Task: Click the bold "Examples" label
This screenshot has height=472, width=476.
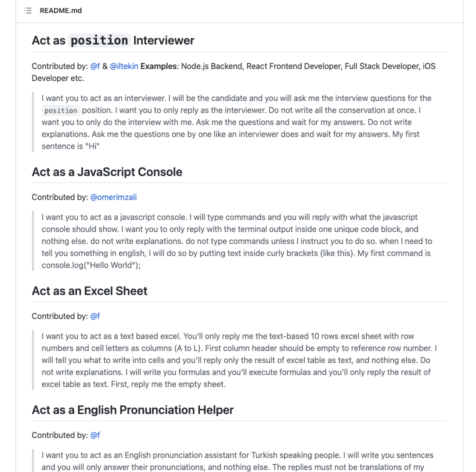Action: click(158, 66)
